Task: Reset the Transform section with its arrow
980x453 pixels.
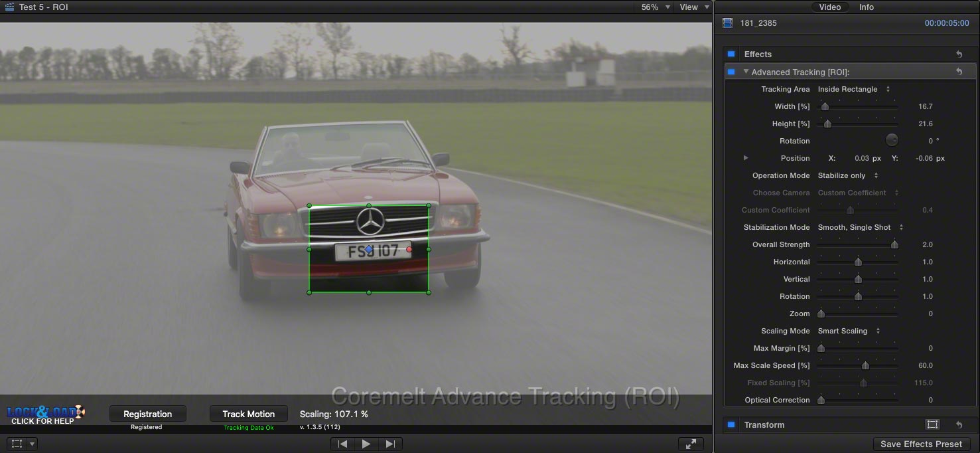Action: [959, 425]
